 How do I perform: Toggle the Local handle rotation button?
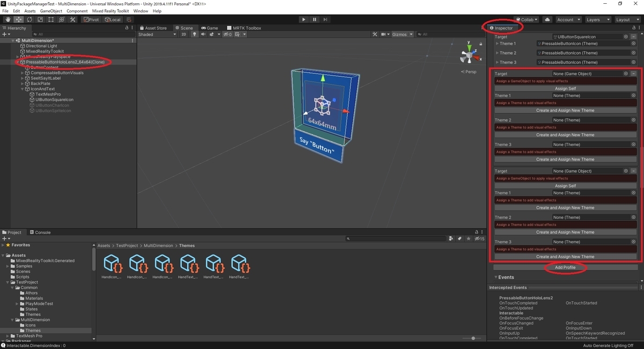click(x=113, y=20)
